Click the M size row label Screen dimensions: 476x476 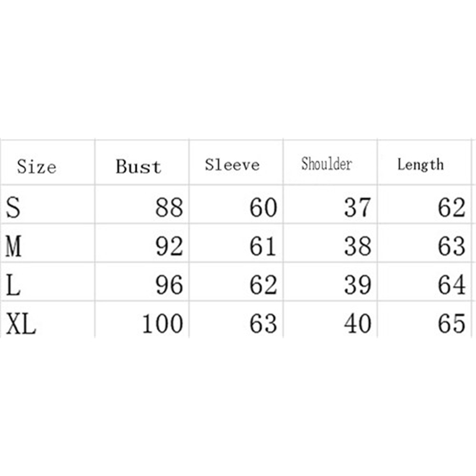click(13, 246)
